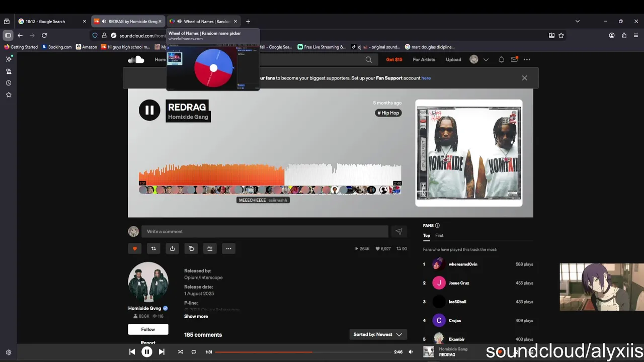Click the Write a comment field
Screen dimensions: 644x362
pos(265,232)
